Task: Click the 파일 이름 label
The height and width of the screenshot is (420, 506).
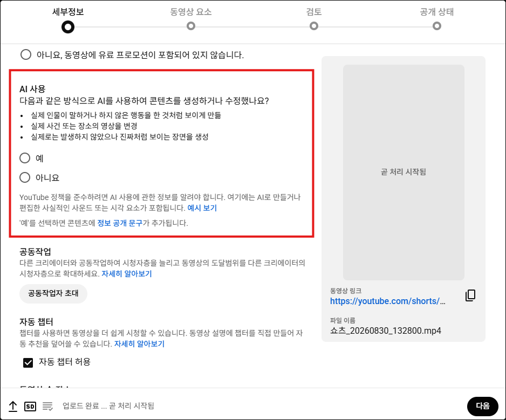Action: pyautogui.click(x=343, y=320)
